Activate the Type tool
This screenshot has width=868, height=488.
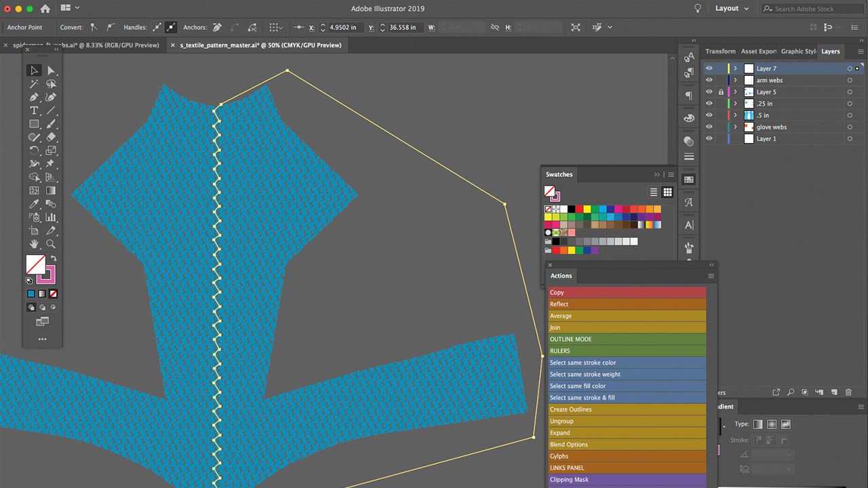coord(34,110)
